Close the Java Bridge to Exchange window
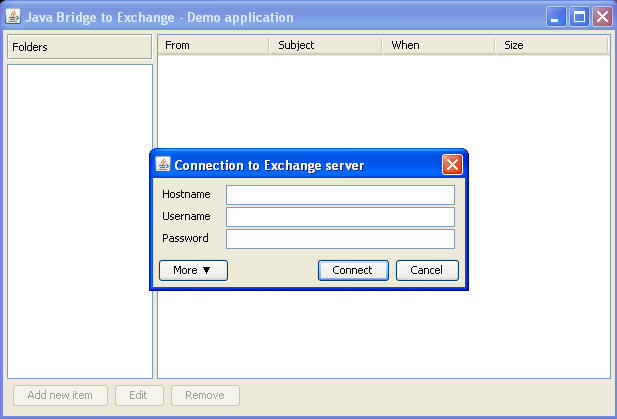Image resolution: width=617 pixels, height=419 pixels. click(x=602, y=17)
